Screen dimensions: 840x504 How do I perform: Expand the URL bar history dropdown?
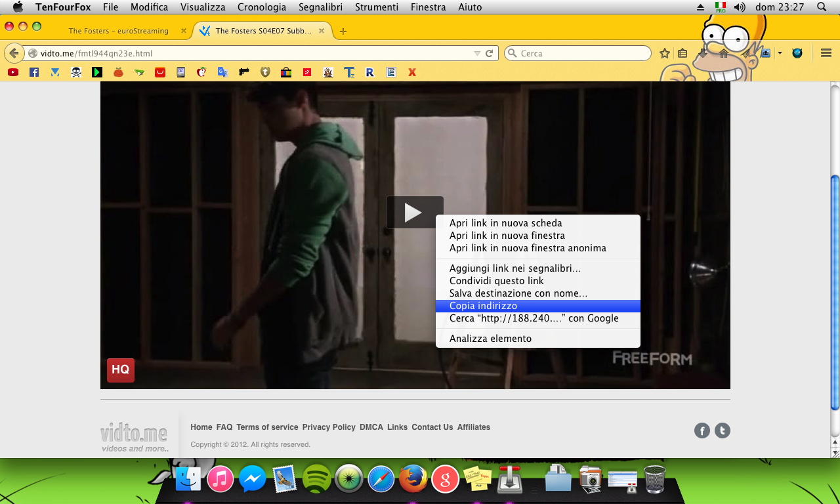click(x=477, y=53)
